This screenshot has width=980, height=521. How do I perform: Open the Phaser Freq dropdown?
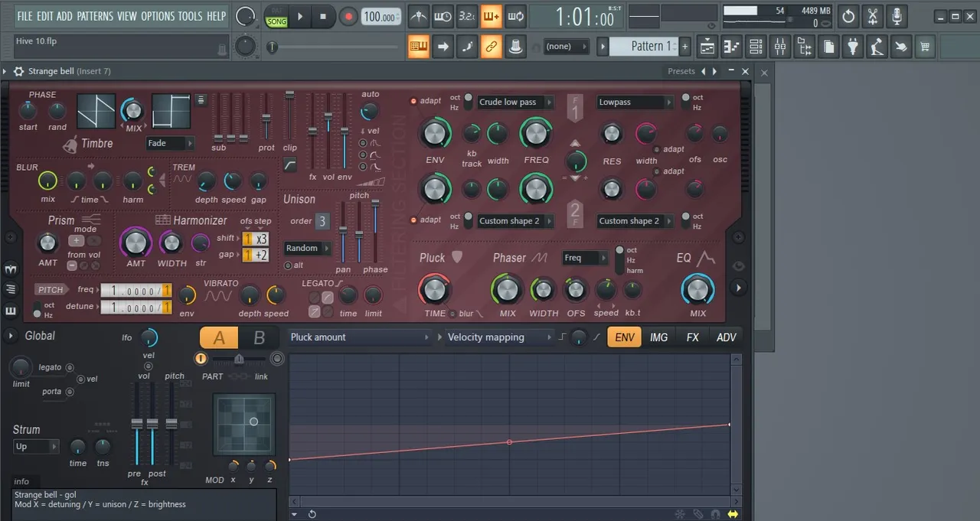pos(586,258)
